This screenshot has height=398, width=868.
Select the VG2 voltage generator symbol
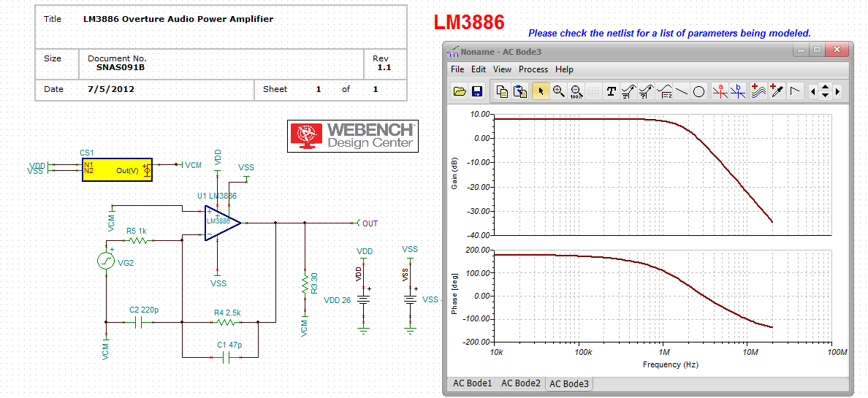click(x=106, y=261)
